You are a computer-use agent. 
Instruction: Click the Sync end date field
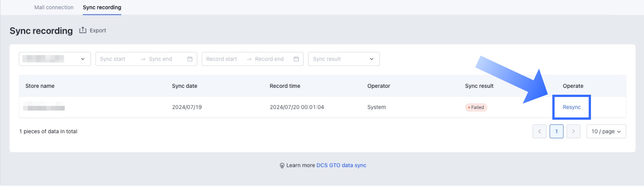(x=161, y=59)
